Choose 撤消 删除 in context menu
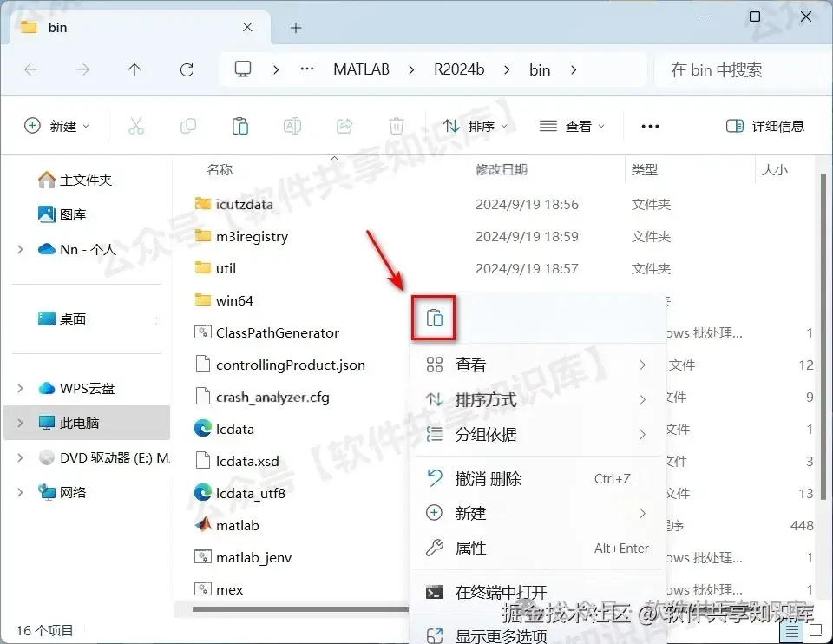Viewport: 833px width, 644px height. tap(537, 479)
